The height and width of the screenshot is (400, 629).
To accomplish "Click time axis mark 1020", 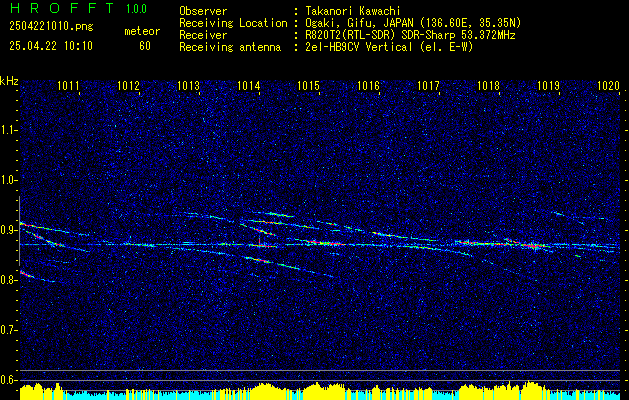I will pos(609,85).
